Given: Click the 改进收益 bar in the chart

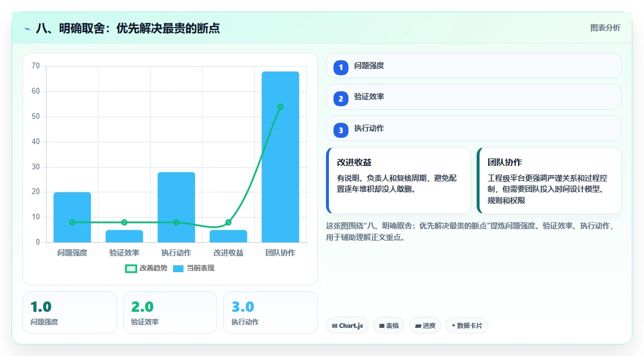Looking at the screenshot, I should (228, 236).
